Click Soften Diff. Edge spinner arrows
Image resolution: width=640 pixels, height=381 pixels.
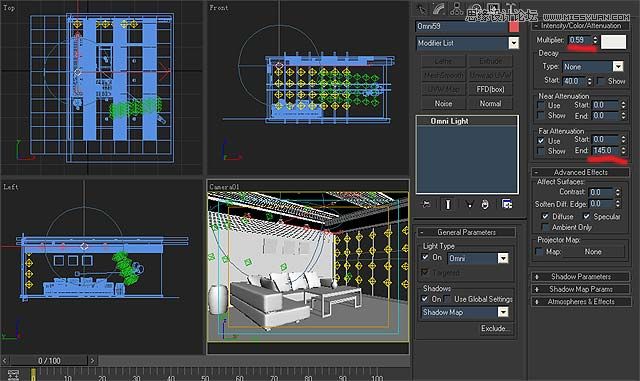click(618, 203)
